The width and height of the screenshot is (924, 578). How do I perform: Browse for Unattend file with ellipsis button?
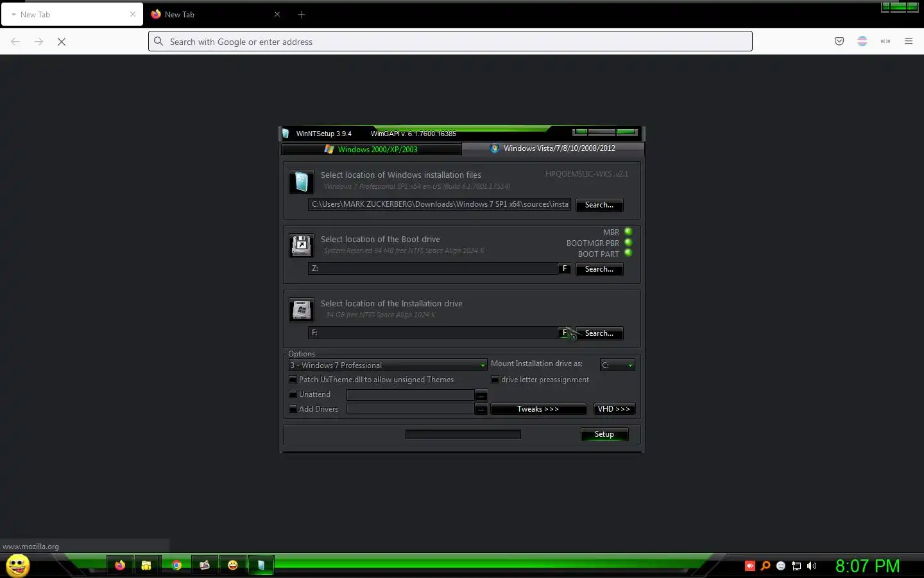[481, 395]
